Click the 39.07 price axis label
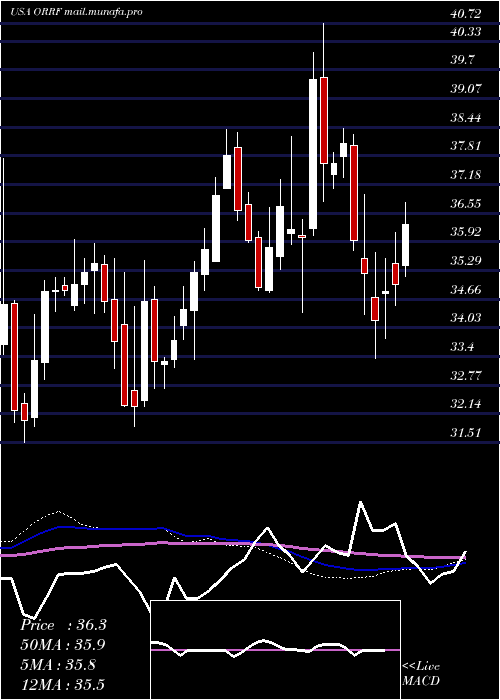 click(466, 89)
